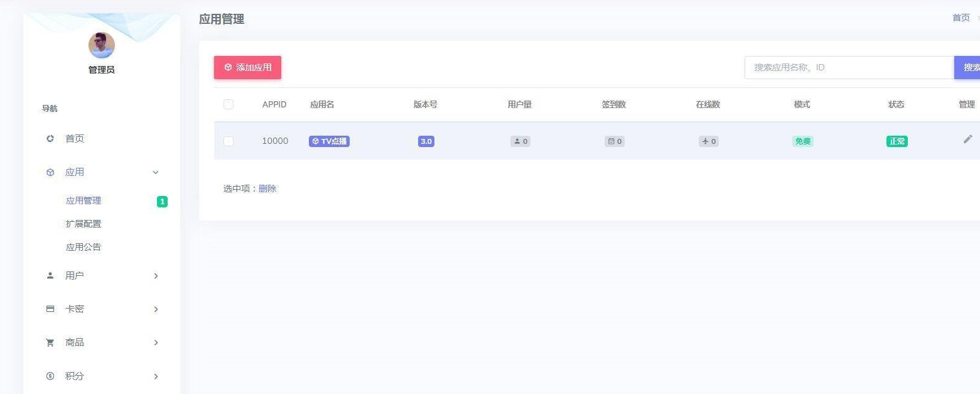This screenshot has width=980, height=394.
Task: Focus the 搜索应用名称、ID search field
Action: tap(849, 67)
